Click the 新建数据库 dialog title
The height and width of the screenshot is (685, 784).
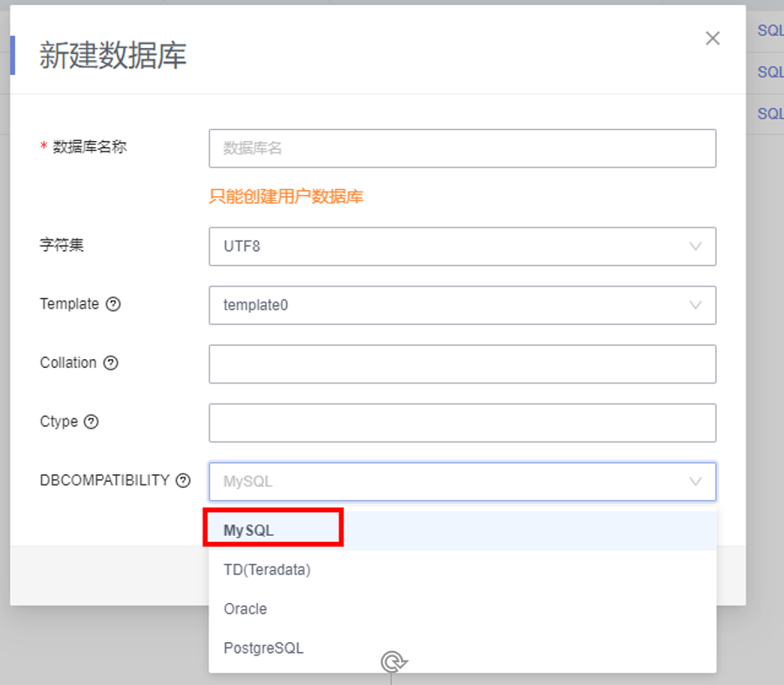[x=113, y=54]
